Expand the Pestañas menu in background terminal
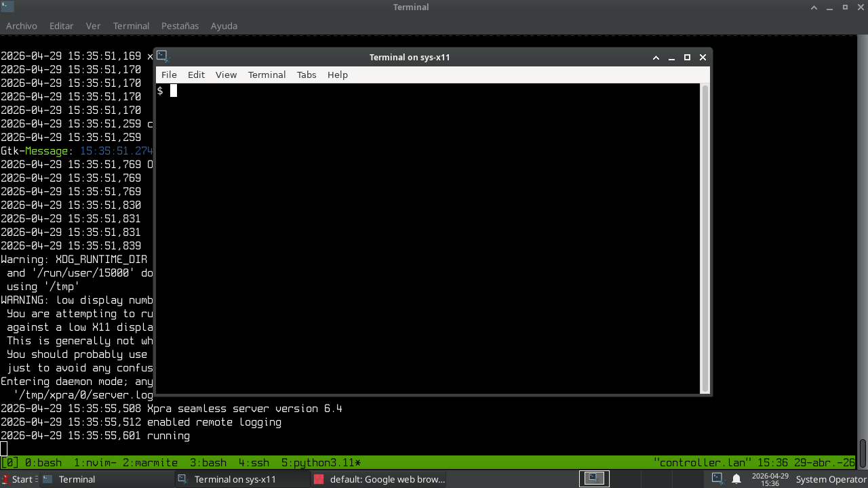868x488 pixels. click(x=180, y=26)
